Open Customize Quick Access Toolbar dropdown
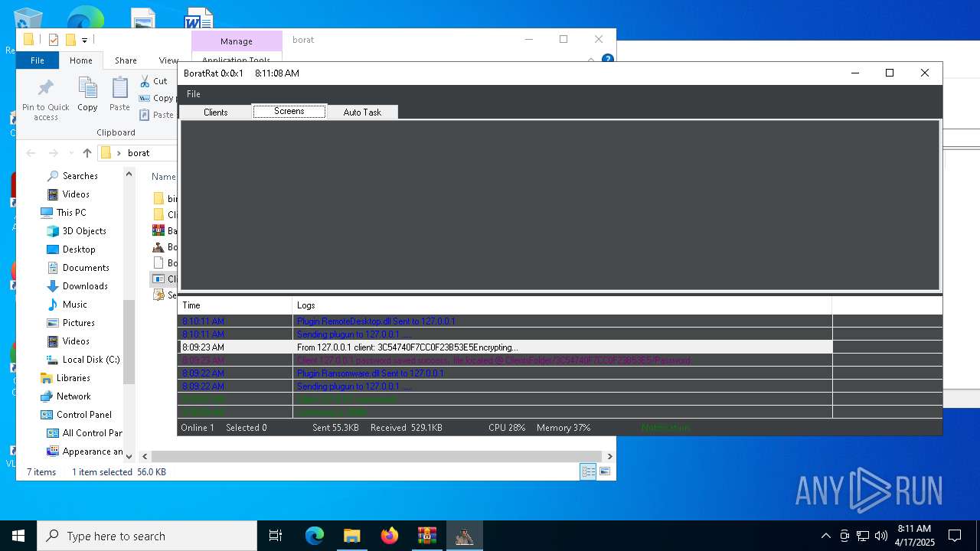This screenshot has height=551, width=980. tap(84, 40)
